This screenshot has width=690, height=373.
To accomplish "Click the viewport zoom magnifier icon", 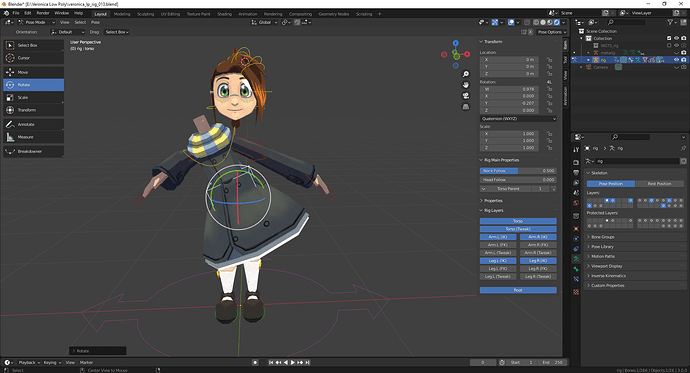I will pyautogui.click(x=466, y=74).
